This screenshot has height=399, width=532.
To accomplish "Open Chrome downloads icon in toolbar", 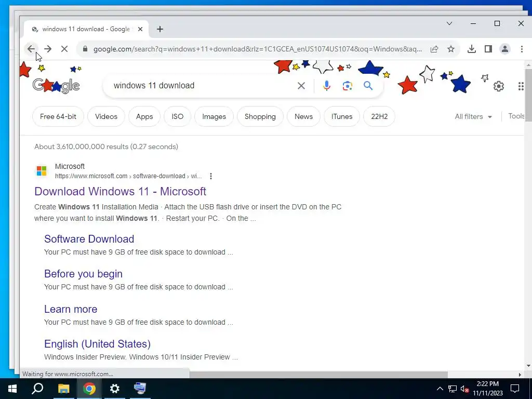I will click(x=471, y=49).
